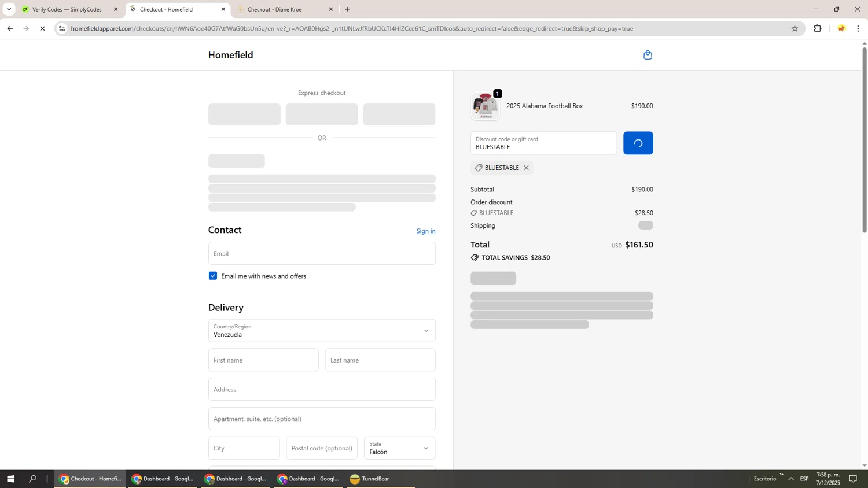Click the Address field
Screen dimensions: 868x488
point(322,389)
